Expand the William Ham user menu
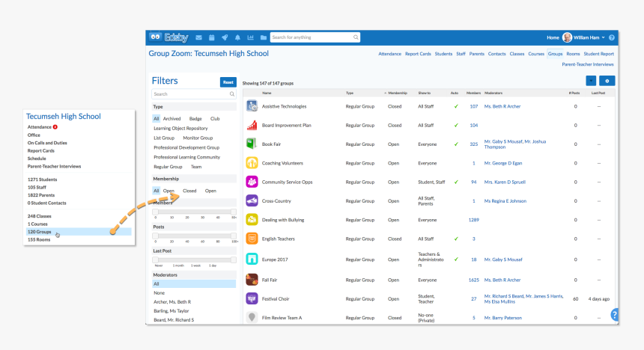Viewport: 644px width, 350px height. coord(584,37)
